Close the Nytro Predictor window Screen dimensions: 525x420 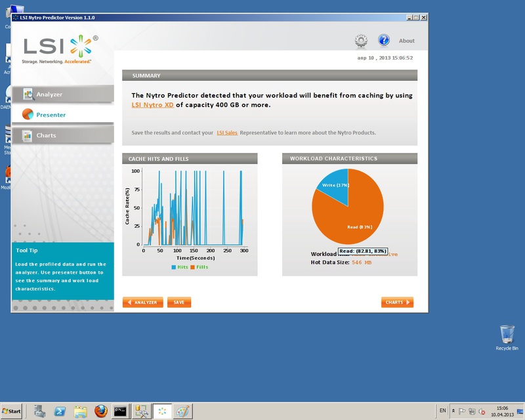[423, 18]
